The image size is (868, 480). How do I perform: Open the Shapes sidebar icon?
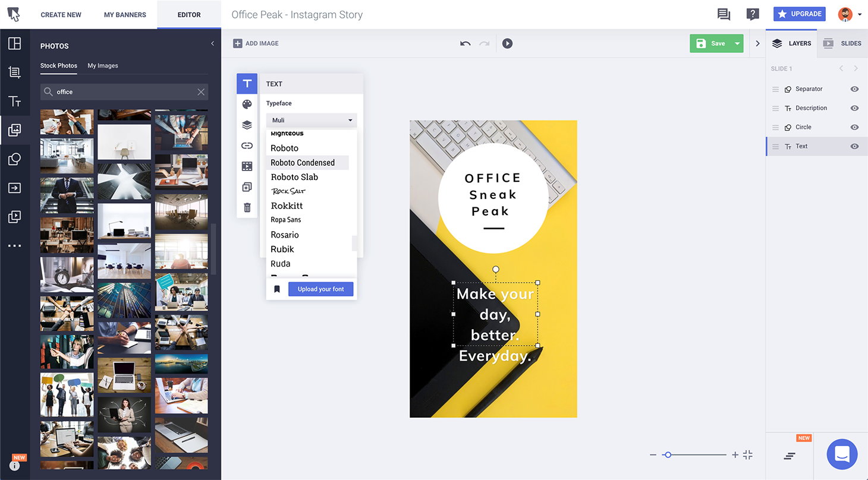(x=15, y=159)
